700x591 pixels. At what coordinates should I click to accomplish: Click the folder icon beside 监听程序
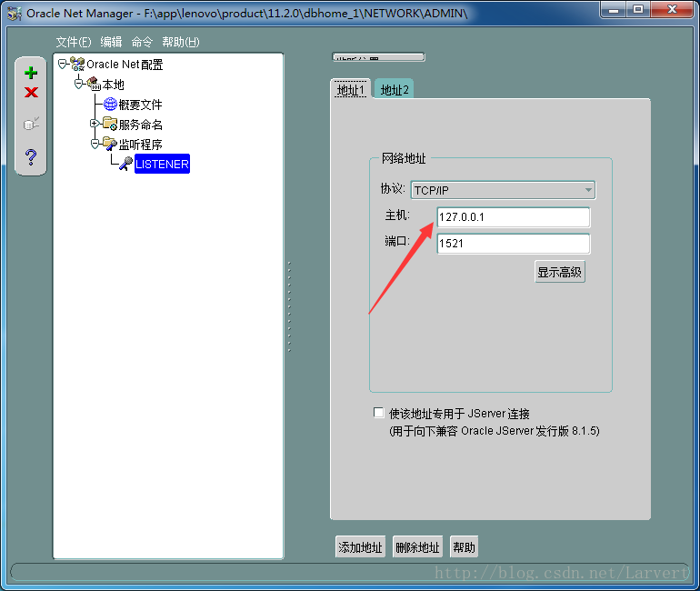click(x=110, y=144)
